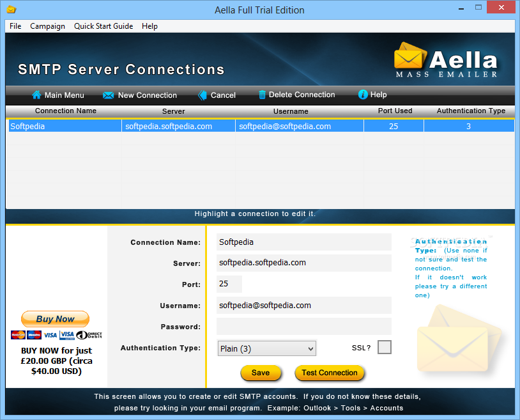The width and height of the screenshot is (520, 420).
Task: Close the Aella window
Action: click(x=501, y=7)
